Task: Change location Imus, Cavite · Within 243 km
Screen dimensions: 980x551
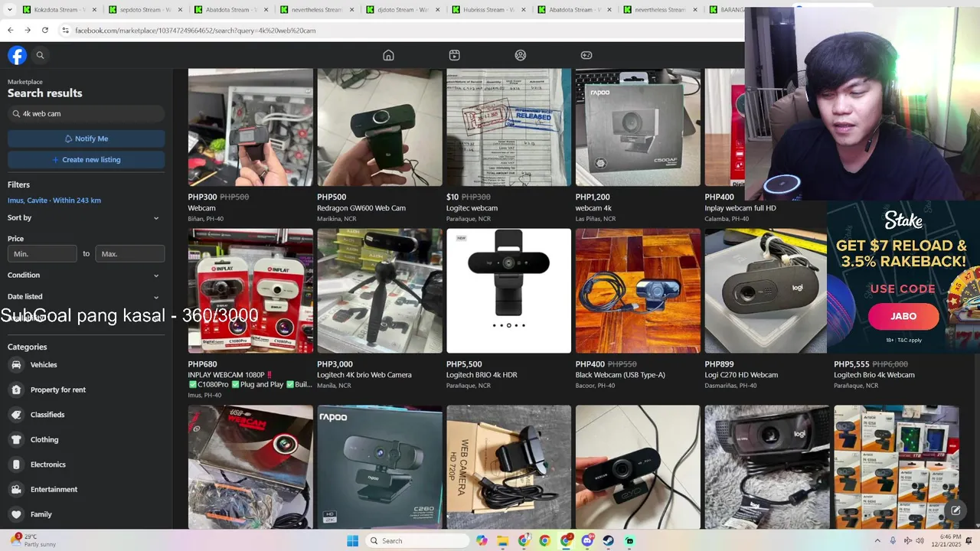Action: 54,201
